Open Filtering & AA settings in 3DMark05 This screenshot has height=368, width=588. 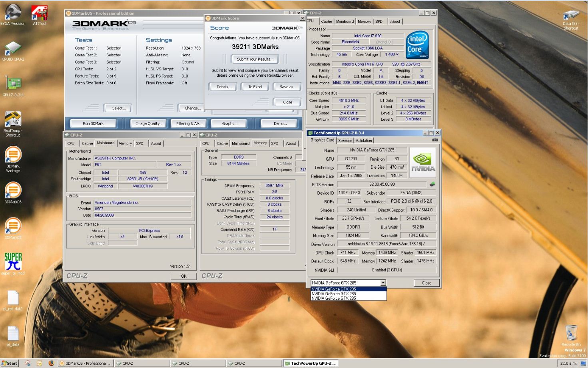pos(189,123)
